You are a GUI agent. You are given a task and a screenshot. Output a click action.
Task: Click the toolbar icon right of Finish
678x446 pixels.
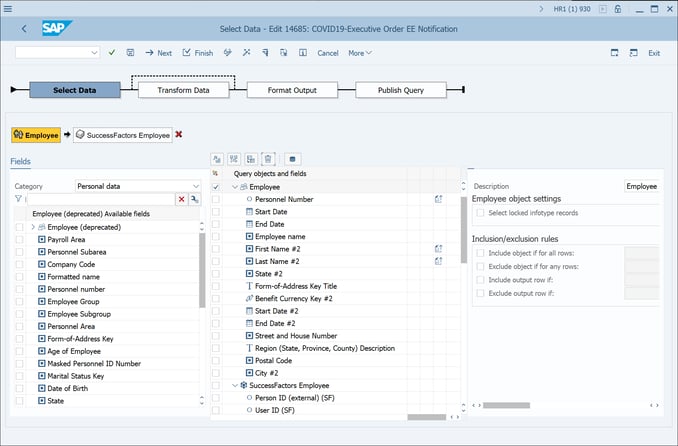(x=227, y=52)
